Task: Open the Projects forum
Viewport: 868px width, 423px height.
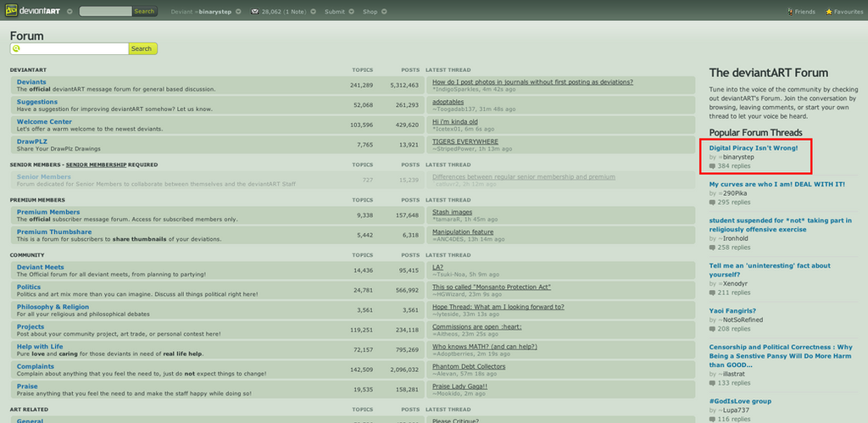Action: 31,327
